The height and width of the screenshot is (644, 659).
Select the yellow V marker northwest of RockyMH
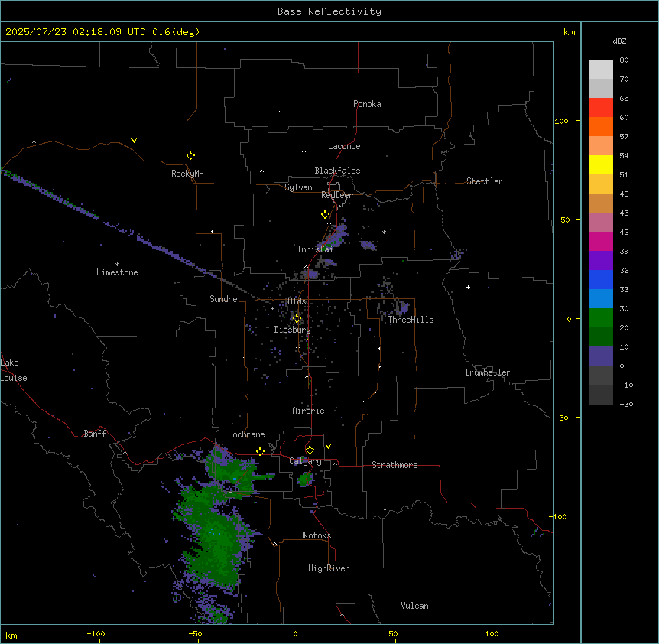click(x=134, y=141)
